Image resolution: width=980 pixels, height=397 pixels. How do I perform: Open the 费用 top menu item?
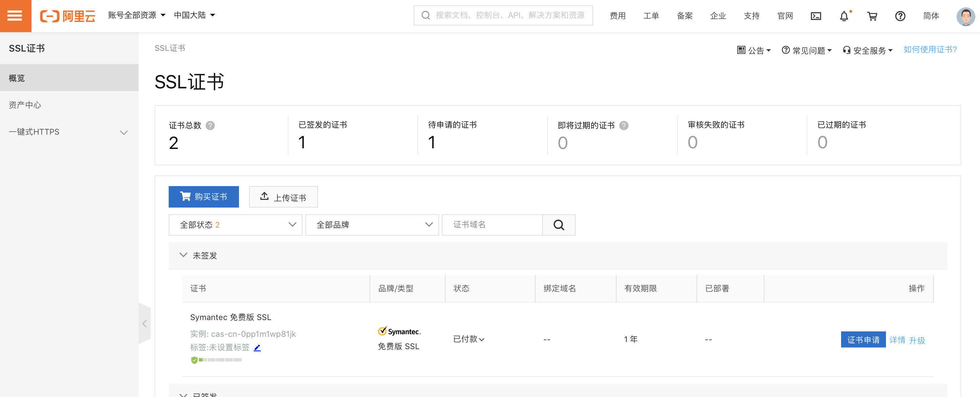click(x=618, y=16)
